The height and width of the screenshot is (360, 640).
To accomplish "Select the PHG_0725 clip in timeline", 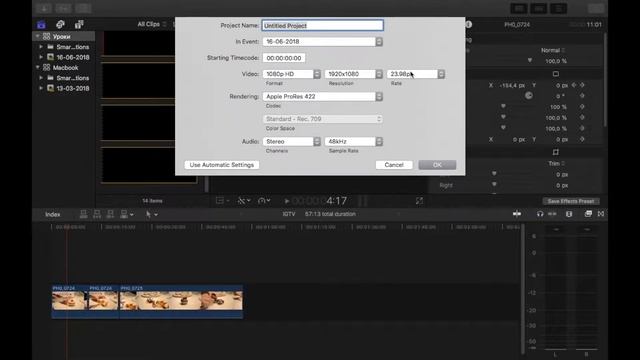I will [x=181, y=302].
